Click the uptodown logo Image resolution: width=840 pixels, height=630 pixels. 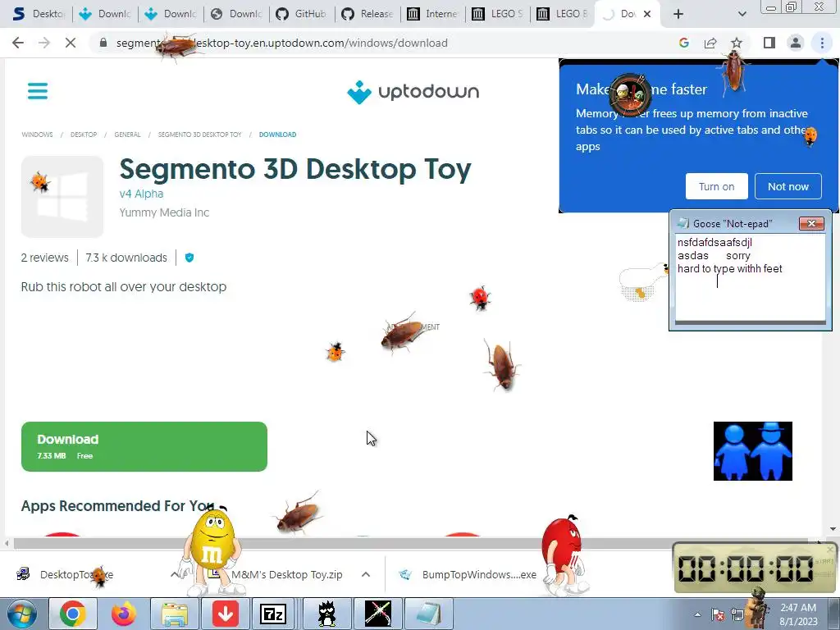[413, 92]
